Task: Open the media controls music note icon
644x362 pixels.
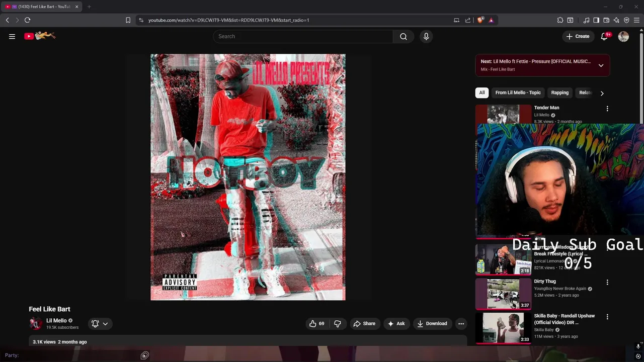Action: coord(586,20)
